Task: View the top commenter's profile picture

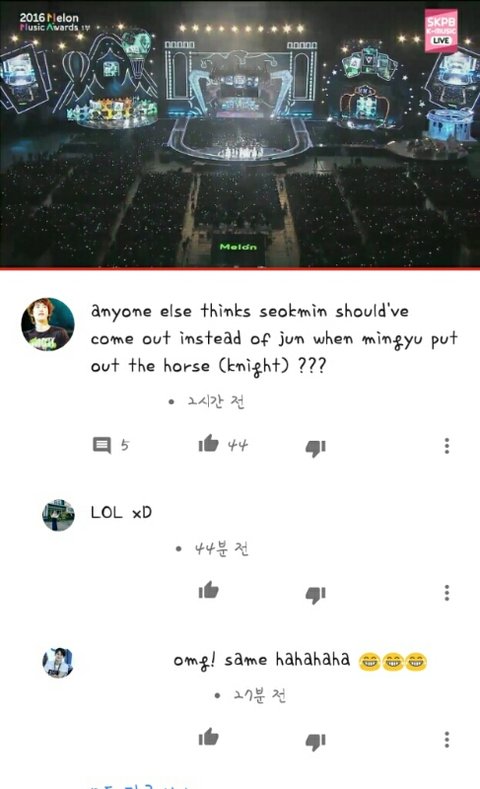Action: 48,324
